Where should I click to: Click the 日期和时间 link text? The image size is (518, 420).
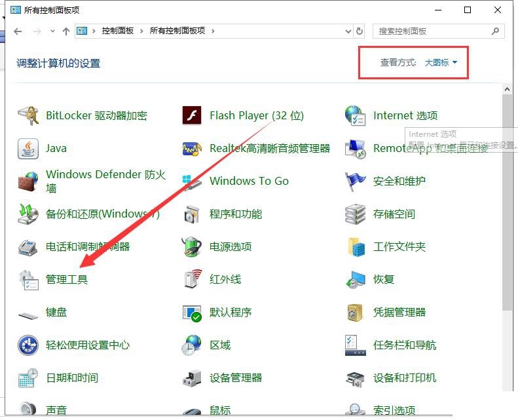click(x=72, y=377)
